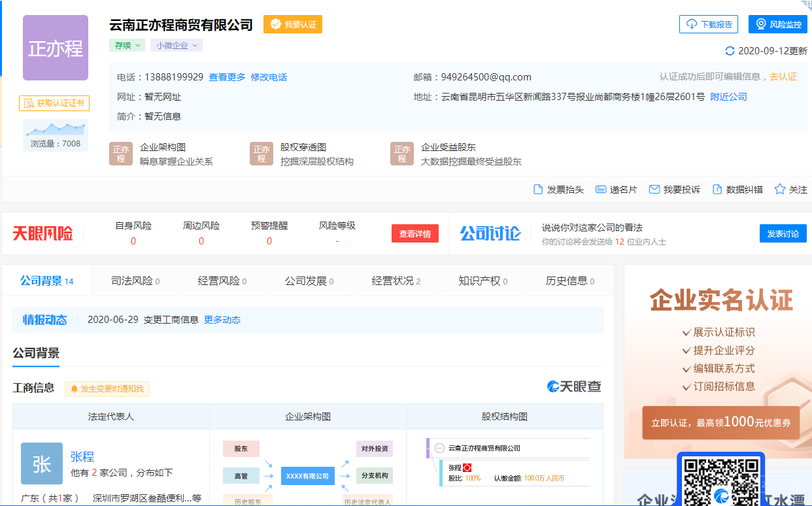Click 自身风险 count 0

coord(133,241)
